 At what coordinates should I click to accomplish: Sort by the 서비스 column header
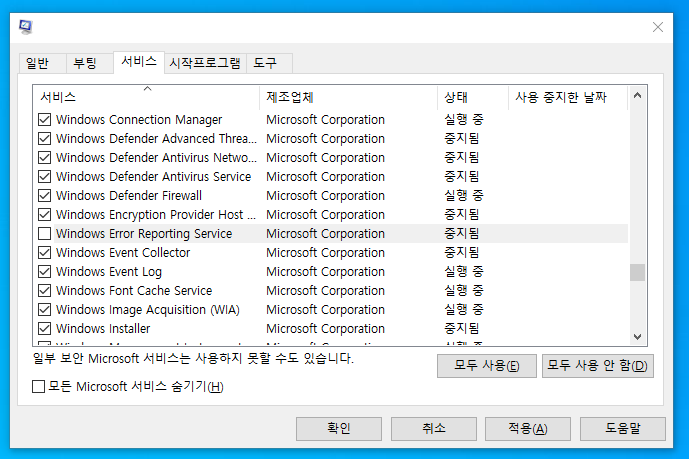tap(146, 97)
